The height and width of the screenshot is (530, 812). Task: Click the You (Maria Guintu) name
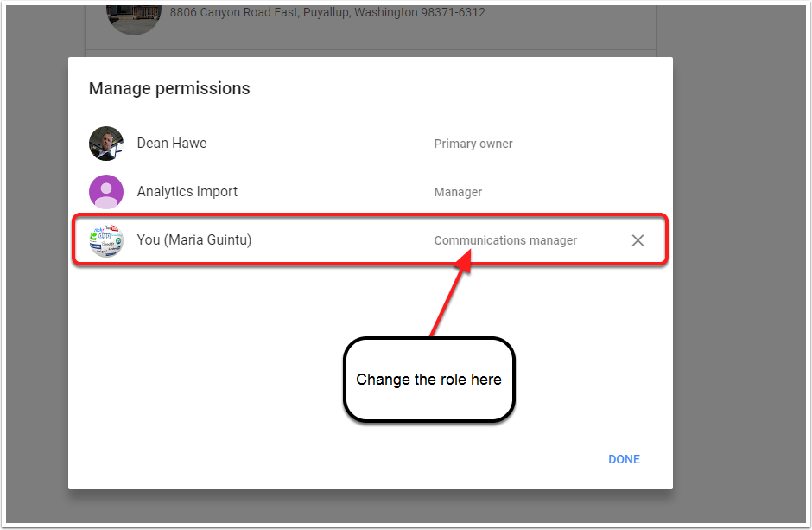click(x=194, y=239)
